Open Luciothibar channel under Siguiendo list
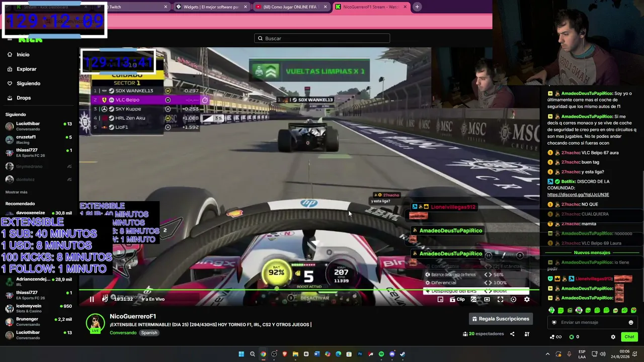The image size is (644, 362). (x=39, y=126)
